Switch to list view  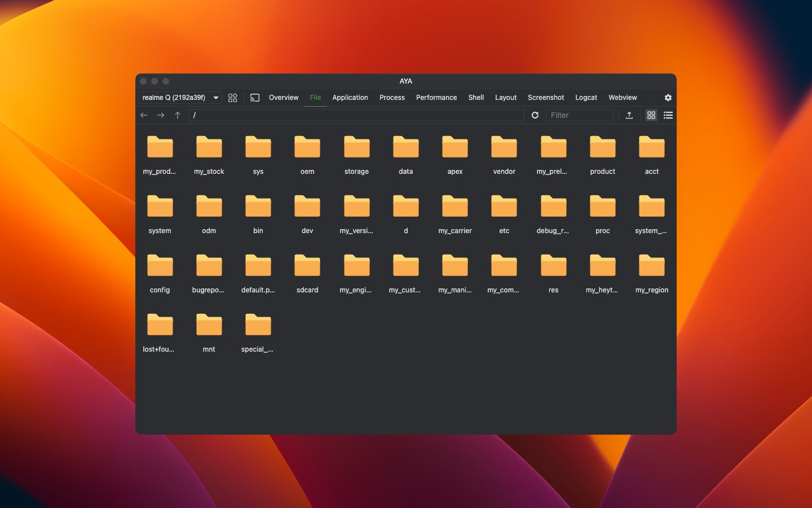(x=668, y=115)
